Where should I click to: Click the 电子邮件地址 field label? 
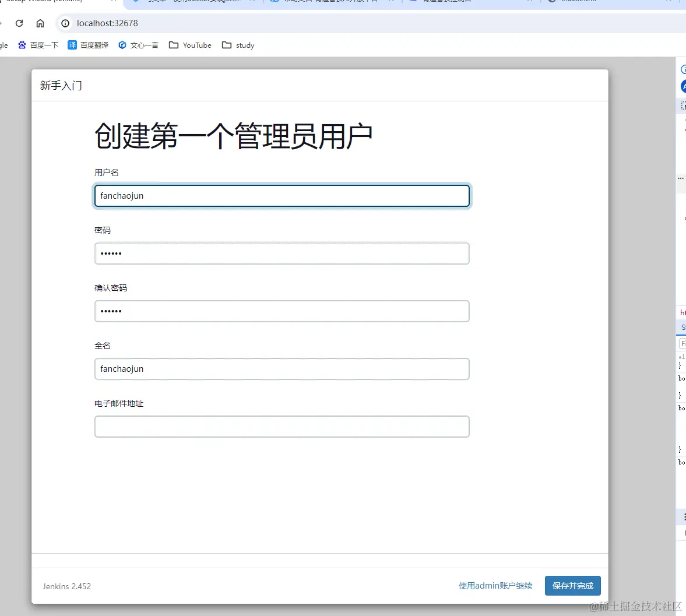pyautogui.click(x=119, y=403)
